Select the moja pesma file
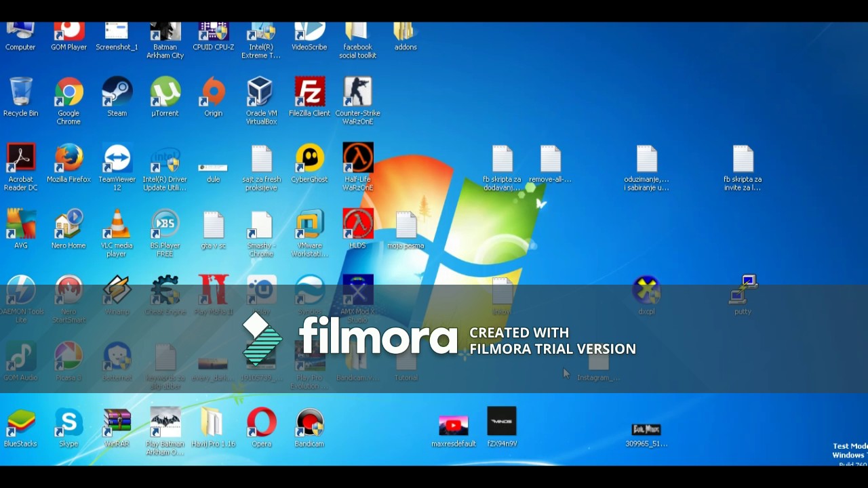Screen dimensions: 868x488 [406, 224]
